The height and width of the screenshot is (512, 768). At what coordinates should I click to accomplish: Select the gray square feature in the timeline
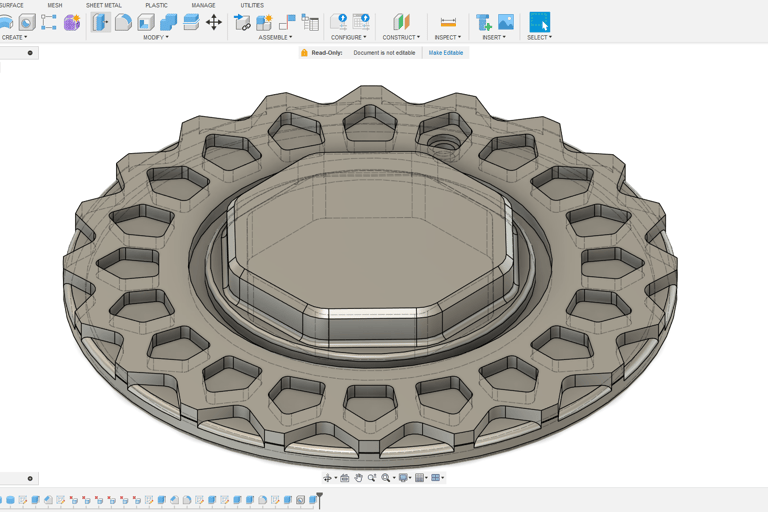click(300, 500)
